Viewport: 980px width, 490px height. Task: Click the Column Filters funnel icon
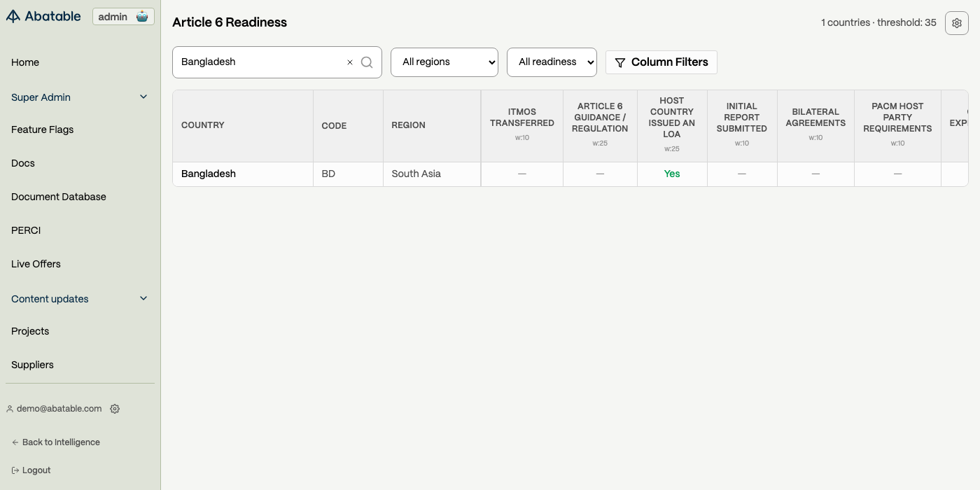[619, 63]
